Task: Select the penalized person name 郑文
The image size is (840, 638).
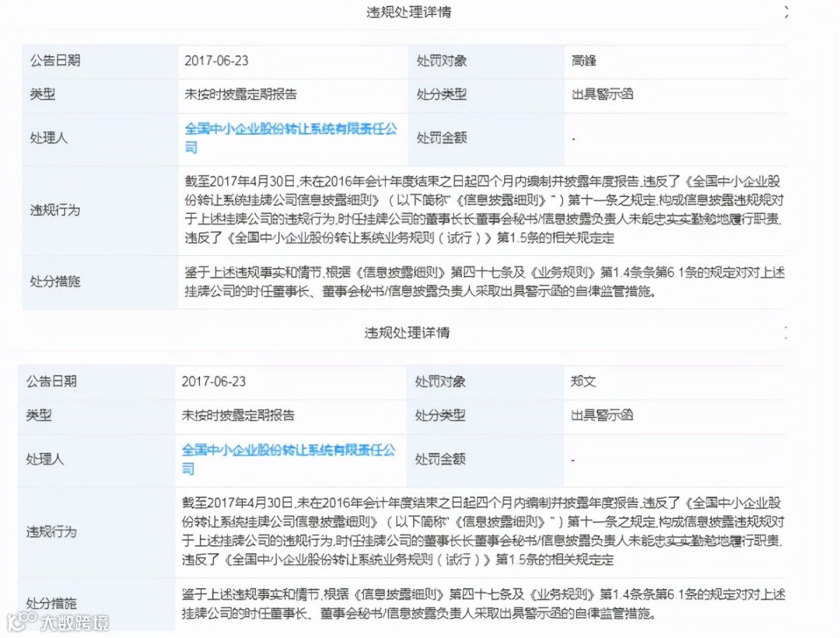Action: click(x=583, y=381)
